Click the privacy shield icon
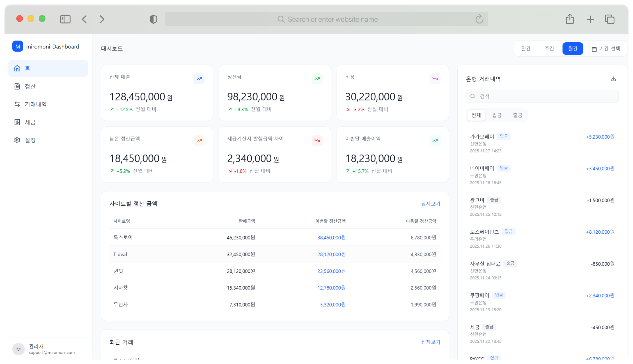The image size is (633, 364). pyautogui.click(x=153, y=19)
